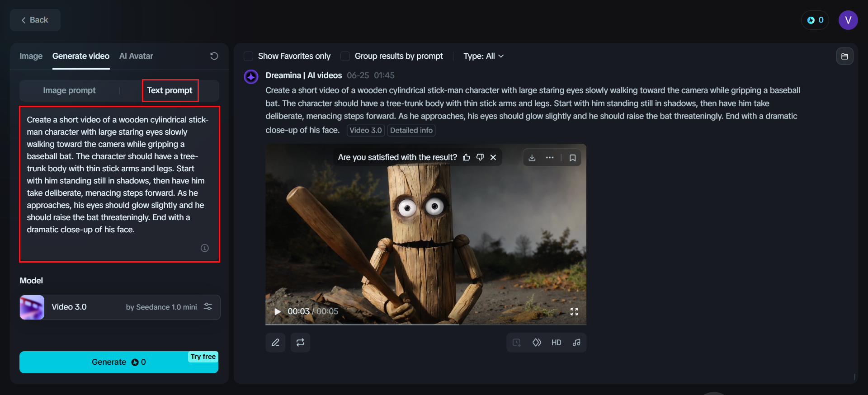
Task: Select the Text prompt mode
Action: click(170, 90)
